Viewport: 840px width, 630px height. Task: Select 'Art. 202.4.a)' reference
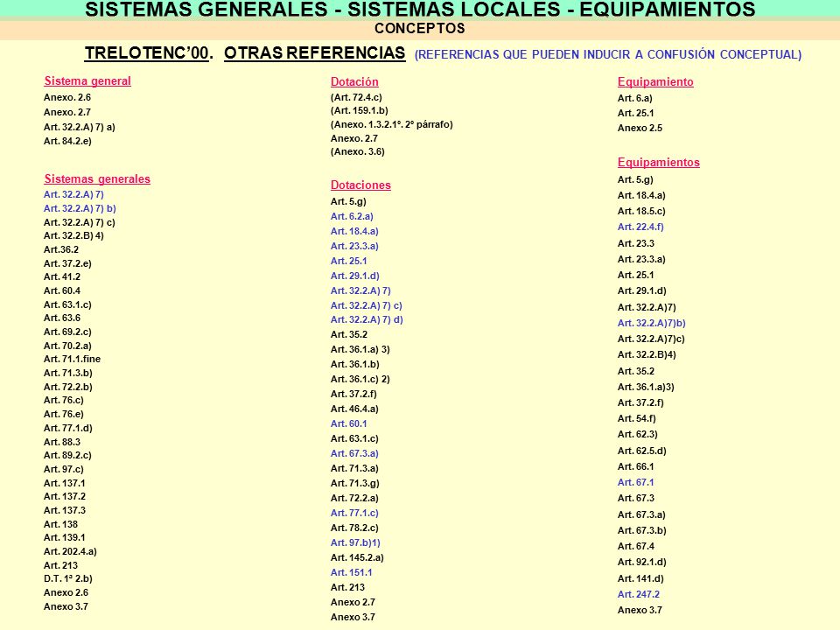pos(70,551)
